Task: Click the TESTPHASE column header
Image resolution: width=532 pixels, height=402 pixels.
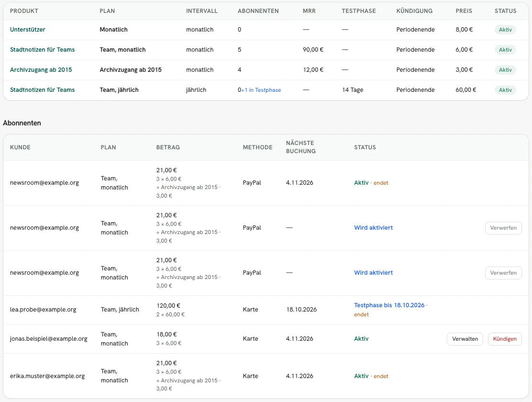Action: tap(359, 11)
